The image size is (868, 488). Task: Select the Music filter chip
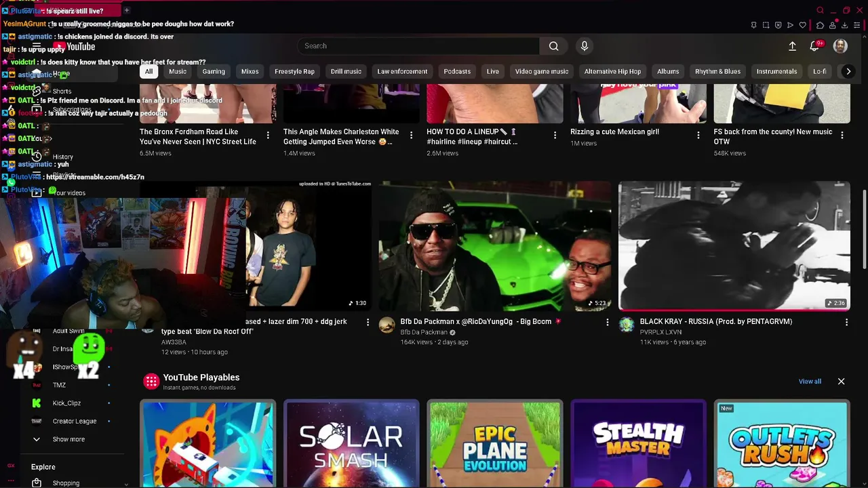178,71
